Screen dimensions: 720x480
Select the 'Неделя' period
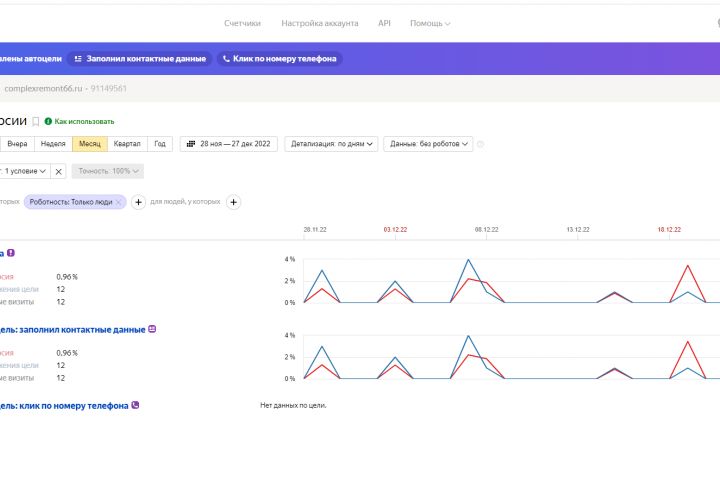click(x=52, y=144)
